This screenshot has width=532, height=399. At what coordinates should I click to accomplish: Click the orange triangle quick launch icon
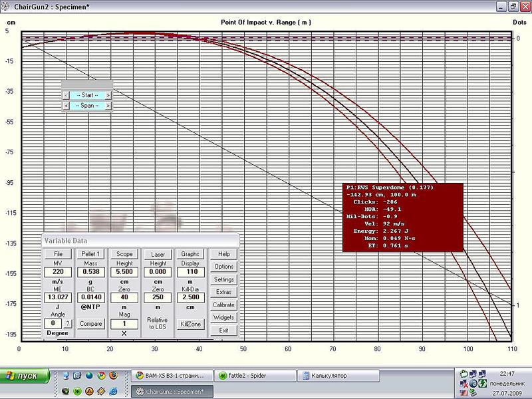(89, 391)
